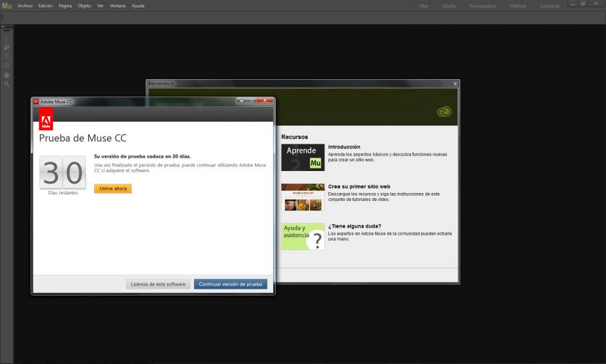The image size is (606, 364).
Task: Click the Recursos heading text
Action: (294, 137)
